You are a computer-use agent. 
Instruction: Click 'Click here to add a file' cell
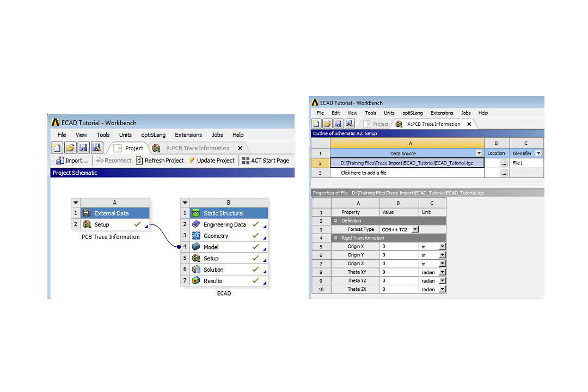[x=407, y=173]
